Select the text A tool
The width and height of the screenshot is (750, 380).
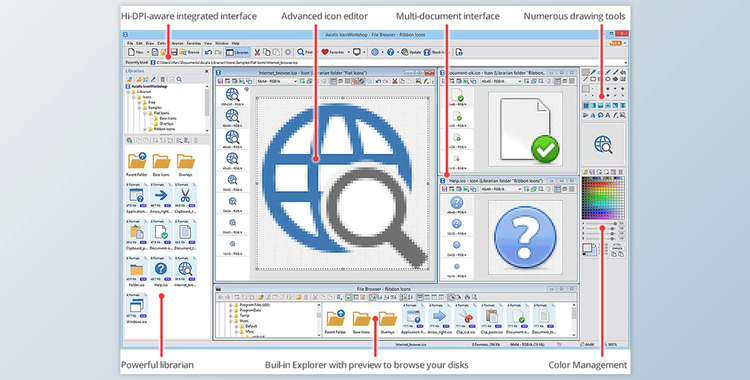click(608, 115)
